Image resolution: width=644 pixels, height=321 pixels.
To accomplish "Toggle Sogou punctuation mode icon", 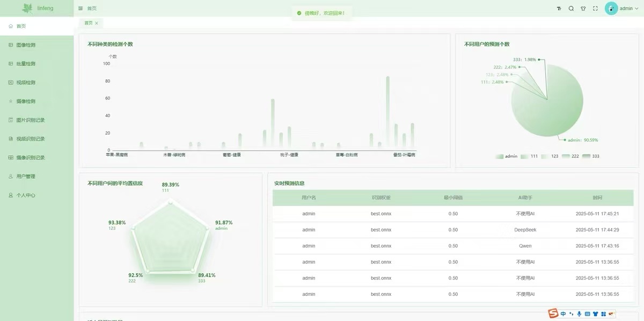I will (572, 314).
